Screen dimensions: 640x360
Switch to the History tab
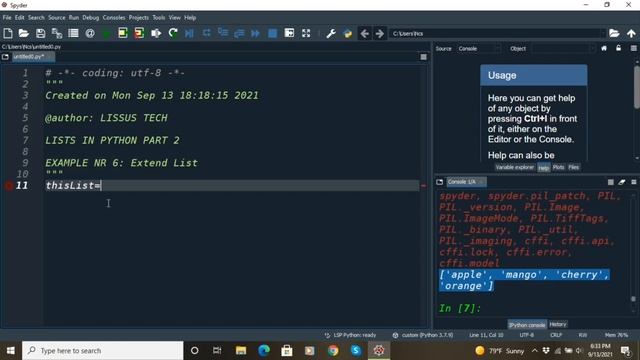(x=558, y=324)
